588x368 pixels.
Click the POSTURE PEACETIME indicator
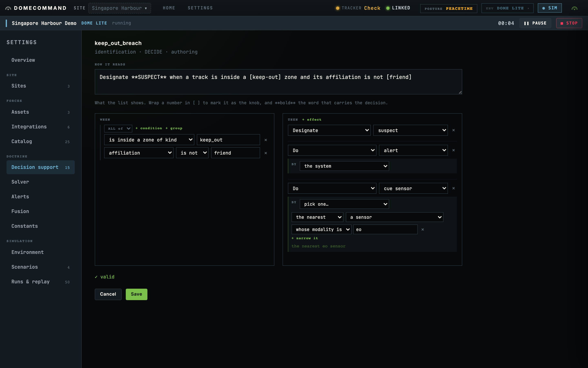coord(449,9)
